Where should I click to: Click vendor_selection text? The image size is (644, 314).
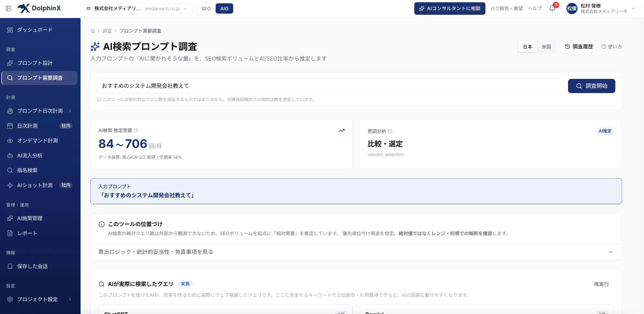point(386,155)
